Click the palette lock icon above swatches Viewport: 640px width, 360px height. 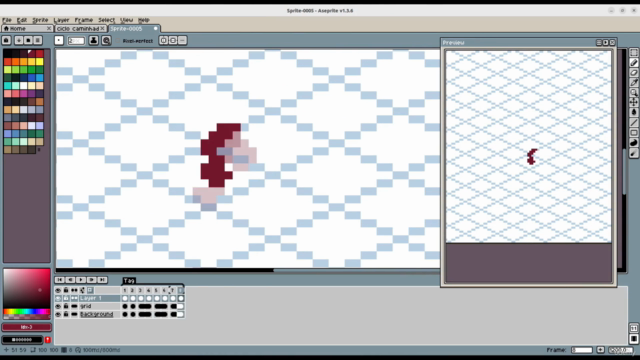tap(6, 40)
